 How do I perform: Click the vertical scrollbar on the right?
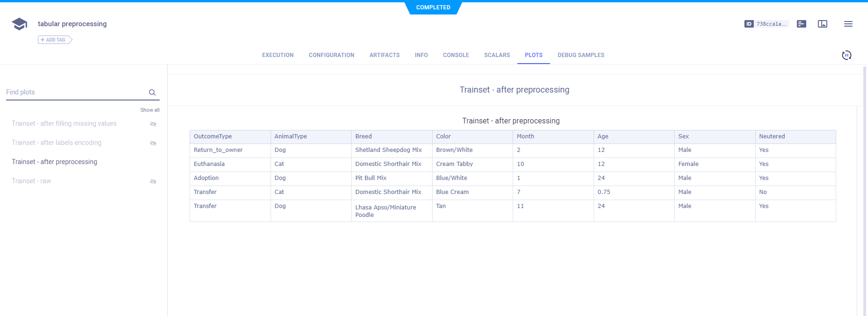click(864, 187)
